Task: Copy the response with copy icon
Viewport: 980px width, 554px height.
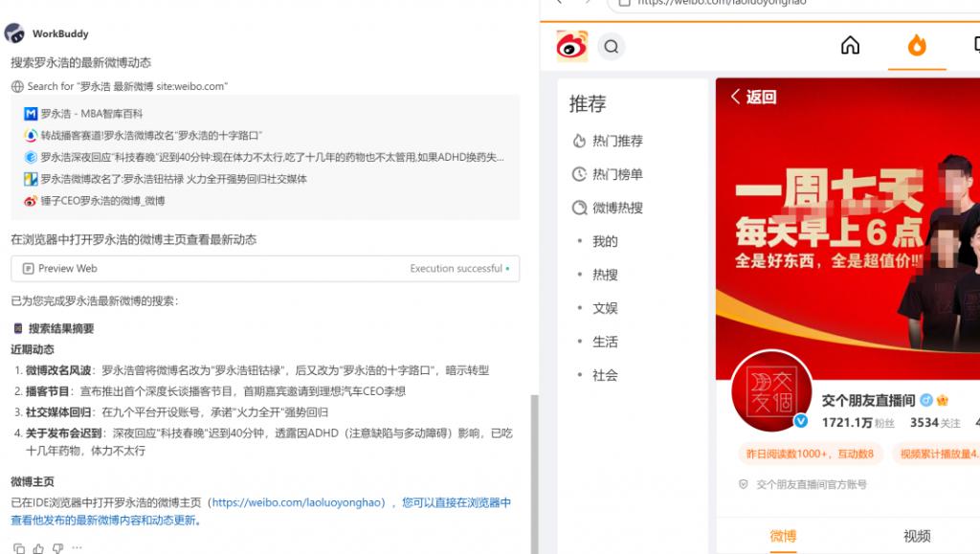Action: [x=19, y=548]
